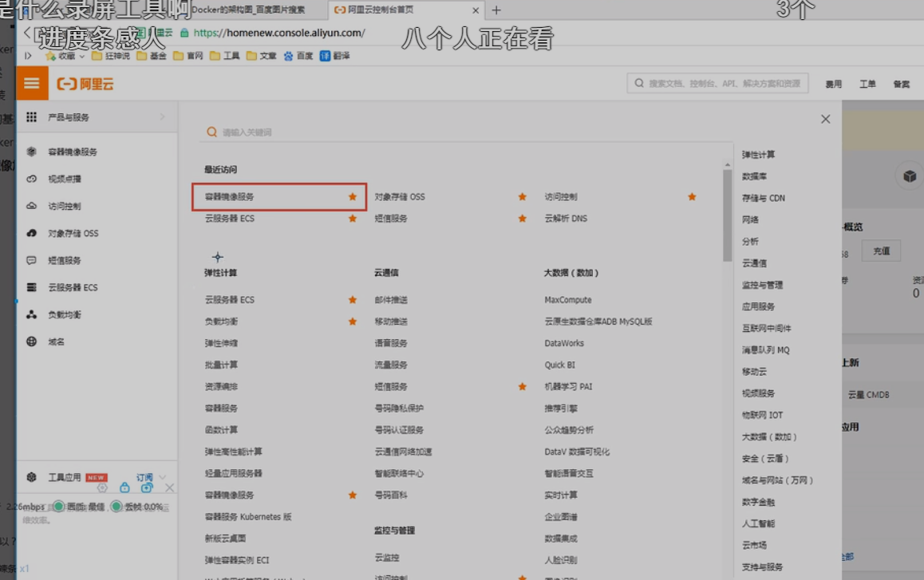
Task: Open the MaxCompute service link
Action: [x=568, y=300]
